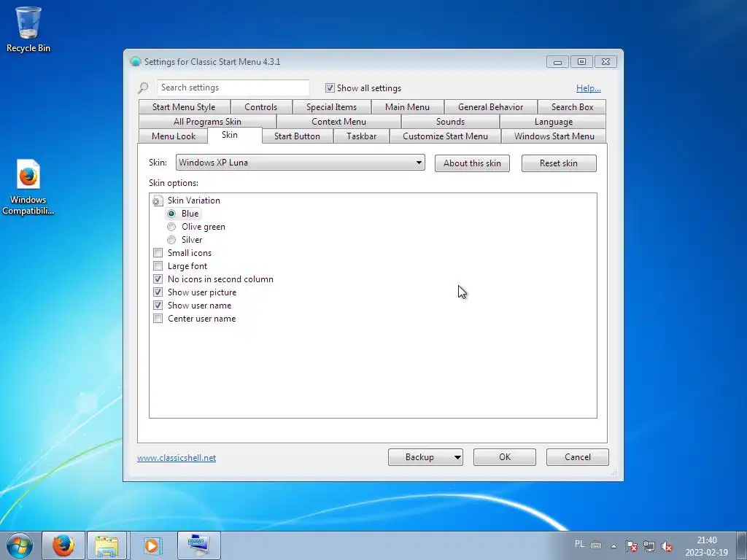The width and height of the screenshot is (747, 560).
Task: Open the File Explorer taskbar icon
Action: point(107,545)
